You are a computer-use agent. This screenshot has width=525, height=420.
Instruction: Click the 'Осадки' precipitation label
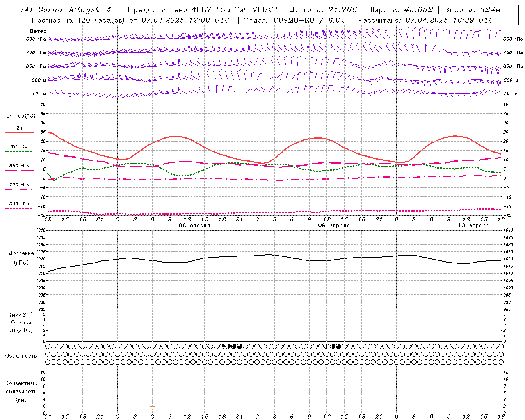tap(21, 322)
